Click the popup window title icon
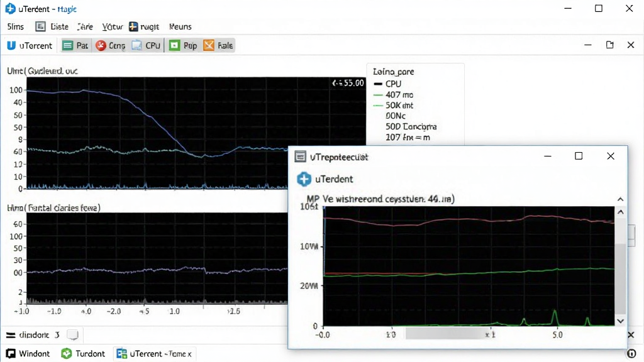 (301, 156)
